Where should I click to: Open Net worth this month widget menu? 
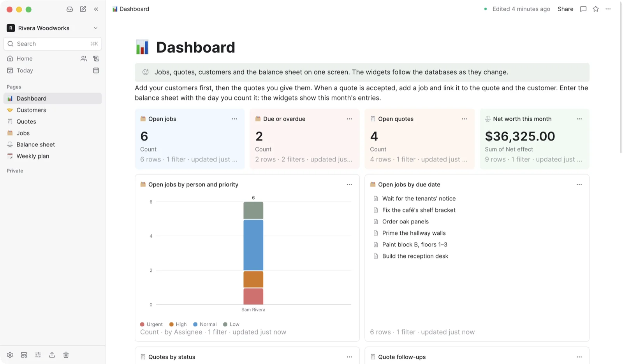coord(579,119)
